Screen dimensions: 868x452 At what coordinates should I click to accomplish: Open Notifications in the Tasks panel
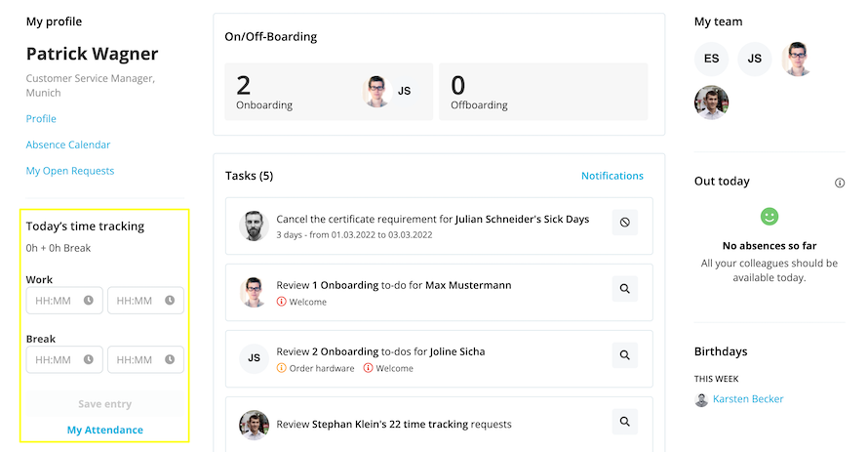(x=612, y=177)
